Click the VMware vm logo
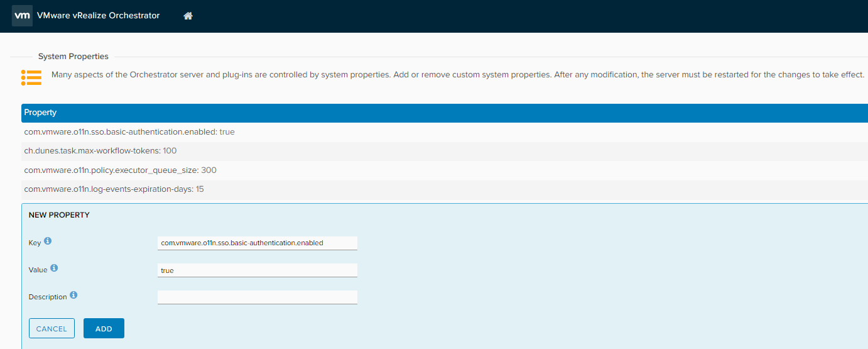This screenshot has height=349, width=868. click(22, 16)
